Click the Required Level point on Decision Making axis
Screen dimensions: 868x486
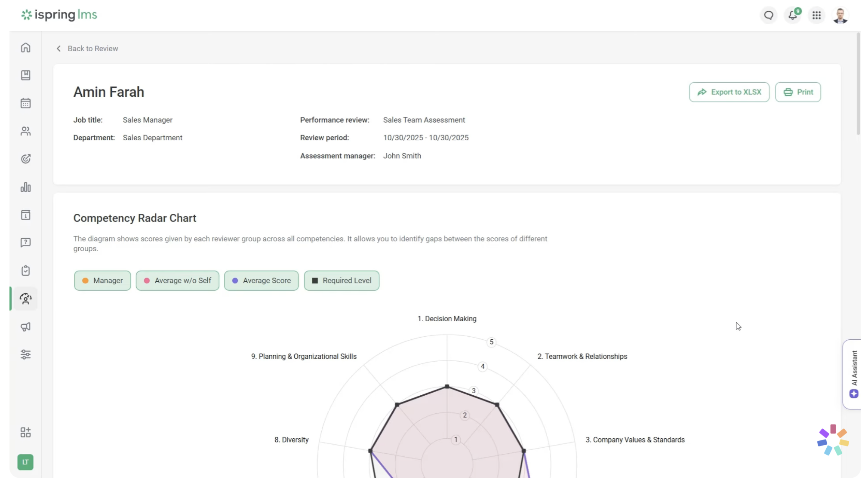pyautogui.click(x=447, y=387)
